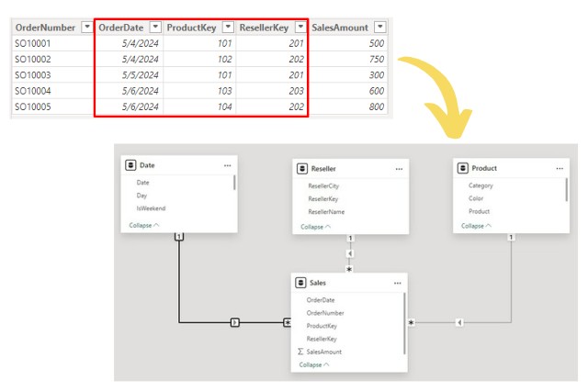Image resolution: width=588 pixels, height=392 pixels.
Task: Click the sigma icon beside SalesAmount field
Action: coord(300,352)
